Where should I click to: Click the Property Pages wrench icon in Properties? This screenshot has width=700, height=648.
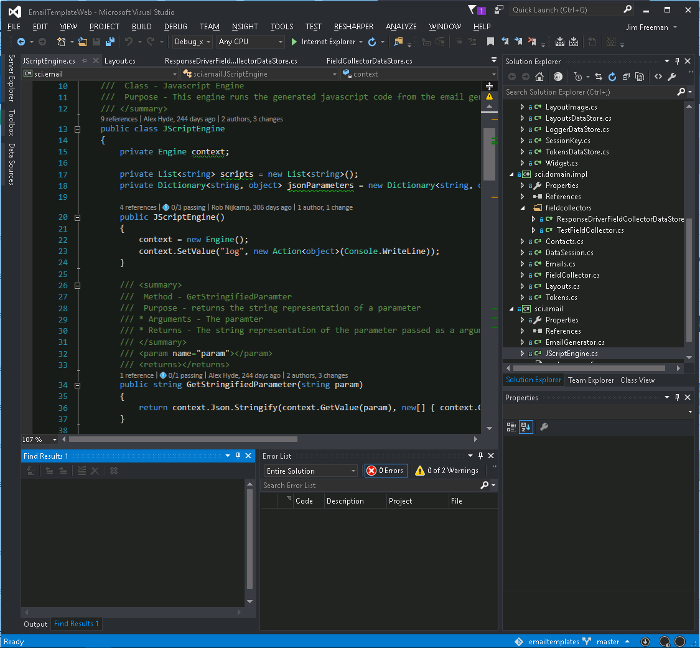pos(544,427)
